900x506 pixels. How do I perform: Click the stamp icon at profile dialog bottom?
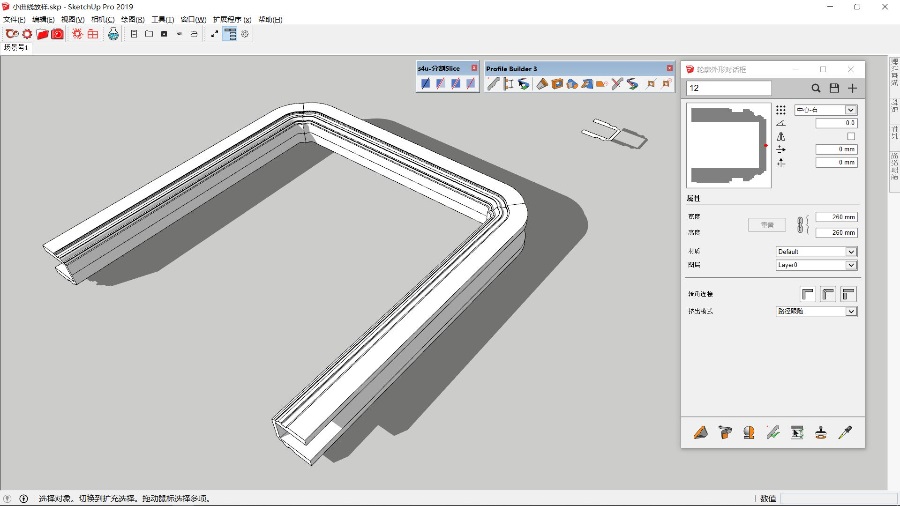click(821, 433)
